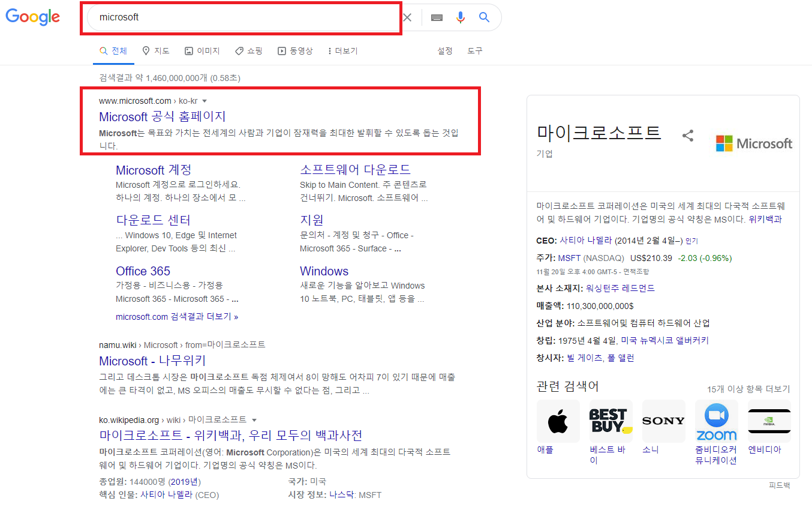Open the on-screen keyboard input tool
The width and height of the screenshot is (812, 510).
437,17
